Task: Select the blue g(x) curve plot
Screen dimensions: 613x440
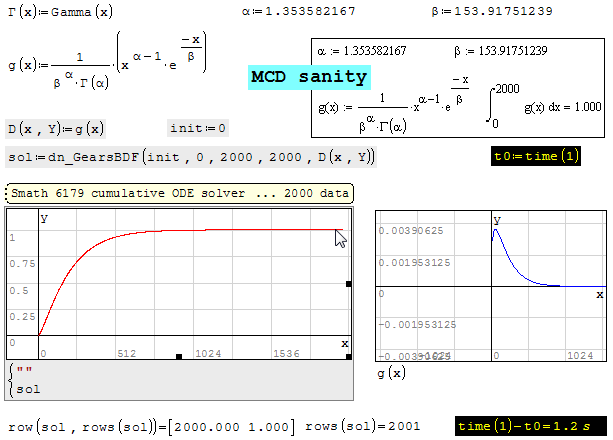Action: point(490,287)
